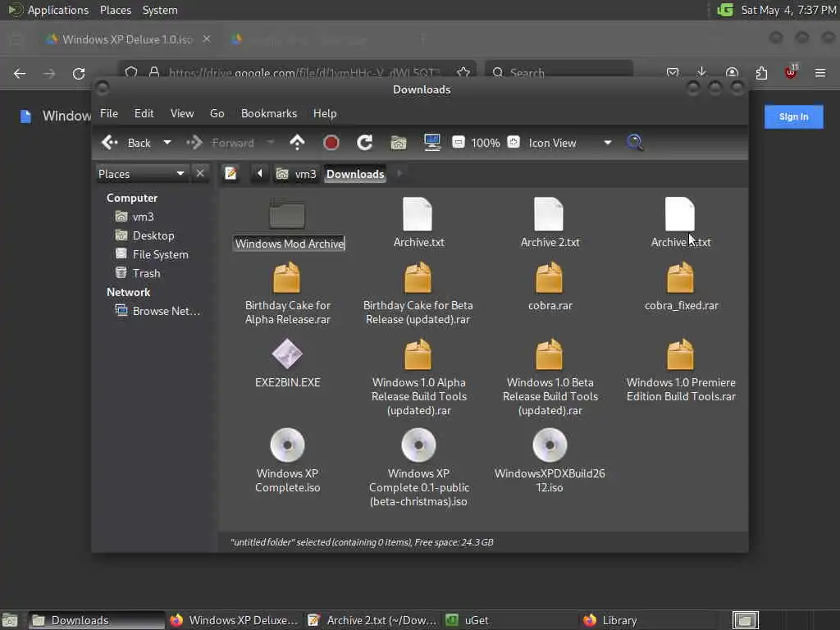Open the View menu
Screen dimensions: 840x630
tap(182, 113)
